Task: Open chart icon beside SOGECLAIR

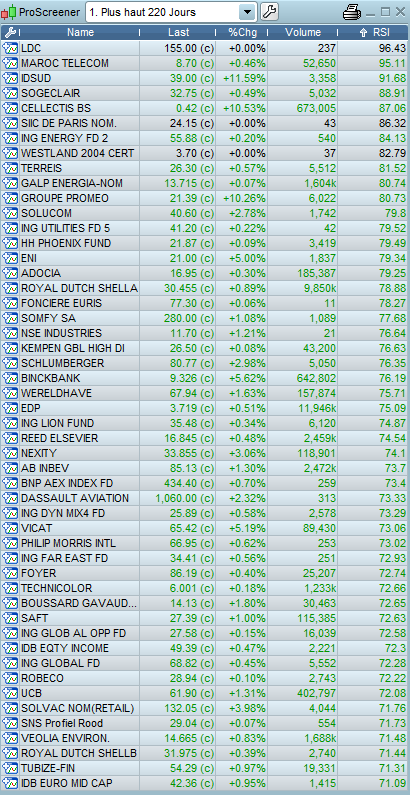Action: (x=10, y=93)
